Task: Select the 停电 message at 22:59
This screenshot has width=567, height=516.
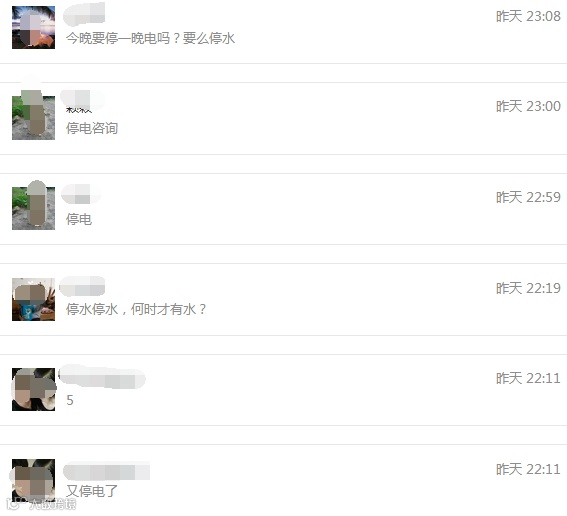Action: [79, 219]
